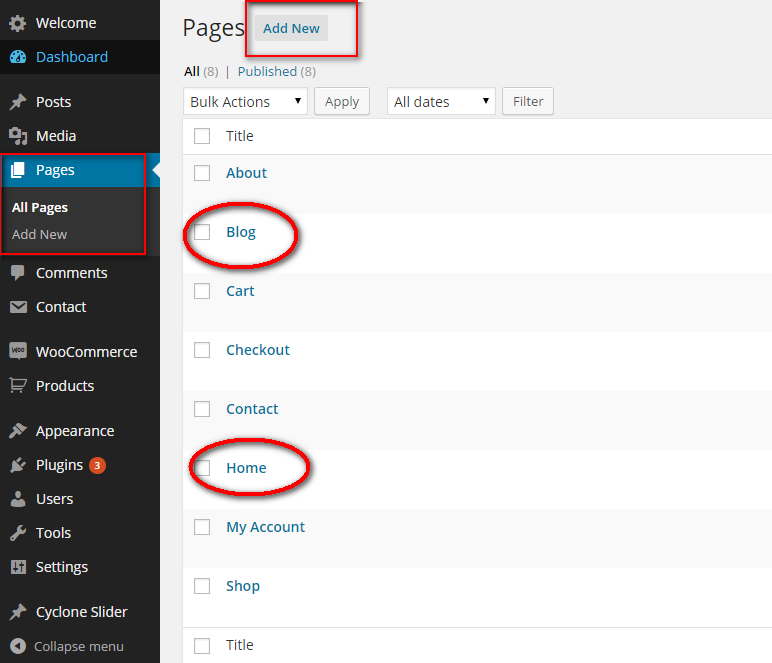Check the box next to Home

pos(202,468)
